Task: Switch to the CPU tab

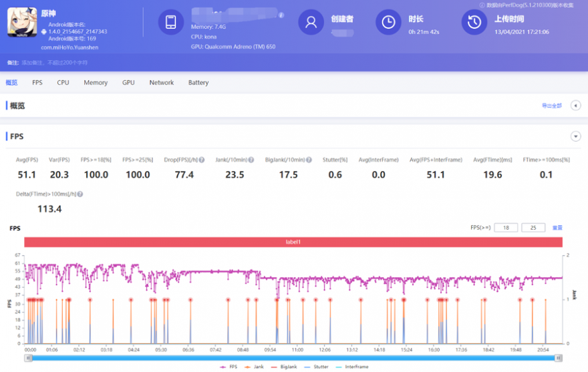Action: click(63, 83)
